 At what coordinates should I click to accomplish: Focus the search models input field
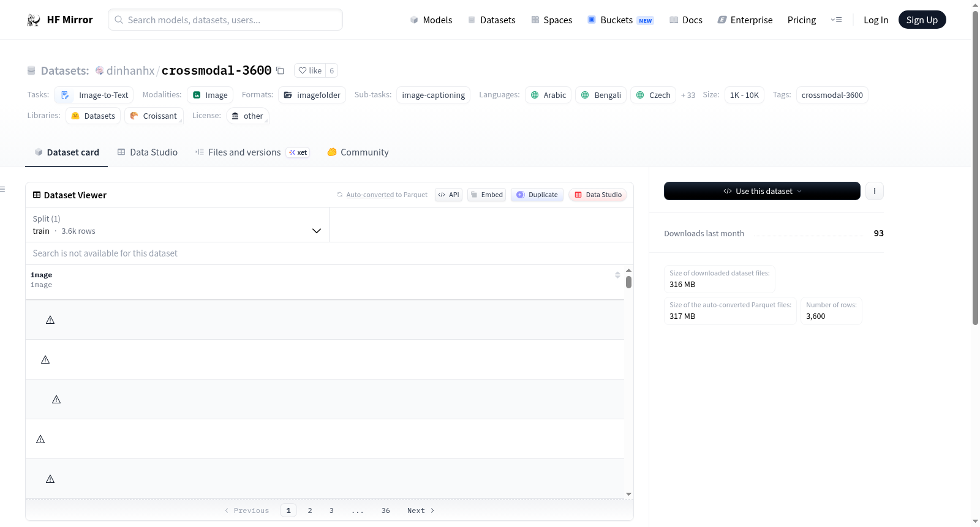[x=225, y=20]
